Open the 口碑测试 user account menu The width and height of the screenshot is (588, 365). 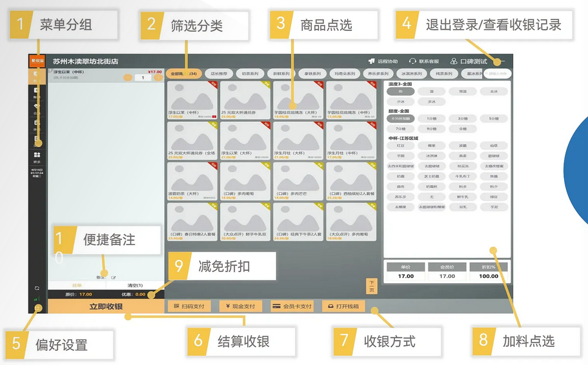pos(469,61)
